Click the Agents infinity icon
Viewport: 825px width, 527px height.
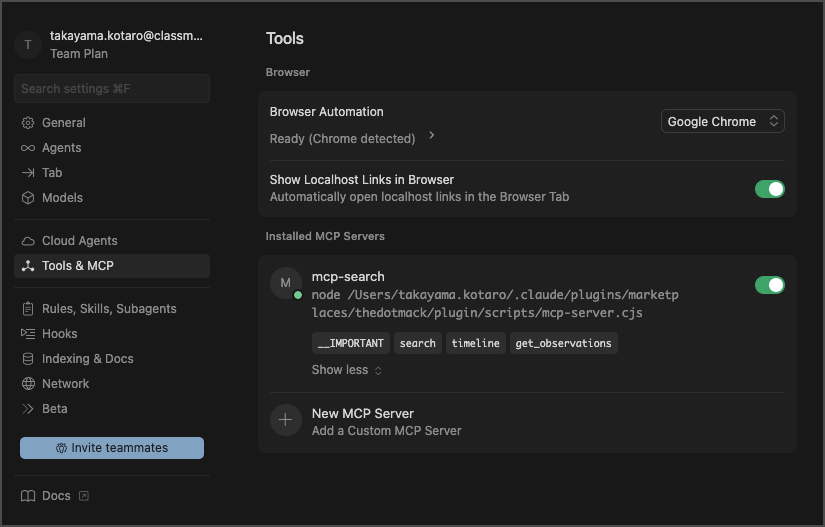[28, 148]
